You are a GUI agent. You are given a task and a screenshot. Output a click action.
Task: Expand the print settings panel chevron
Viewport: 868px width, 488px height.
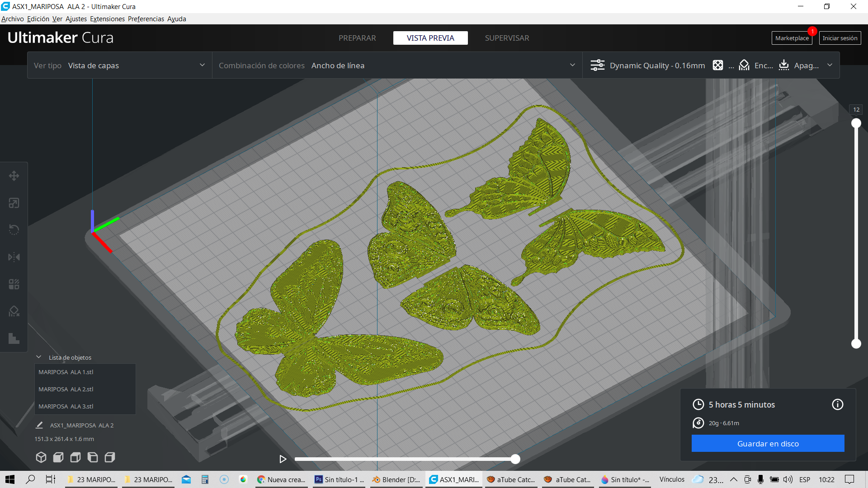coord(830,66)
